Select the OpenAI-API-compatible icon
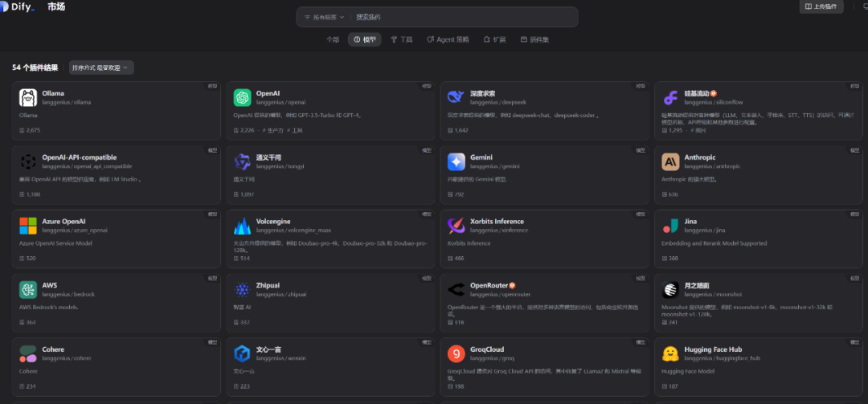The image size is (868, 404). [28, 161]
